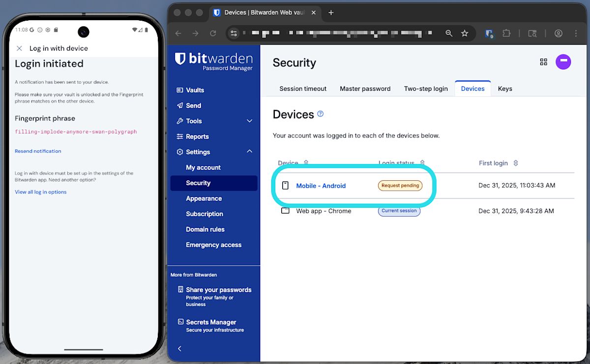This screenshot has height=364, width=590.
Task: Open the product switcher grid icon
Action: (x=543, y=62)
